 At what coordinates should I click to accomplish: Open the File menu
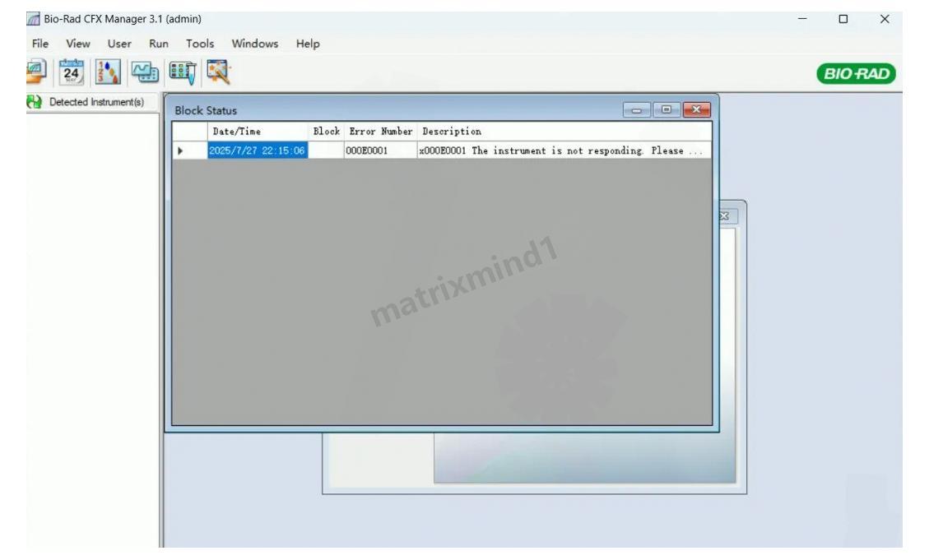[x=40, y=44]
